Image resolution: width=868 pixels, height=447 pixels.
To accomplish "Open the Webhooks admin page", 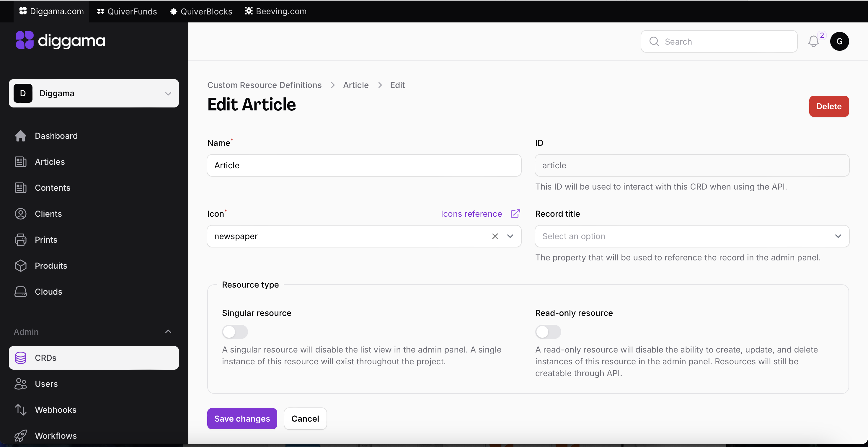I will point(56,410).
